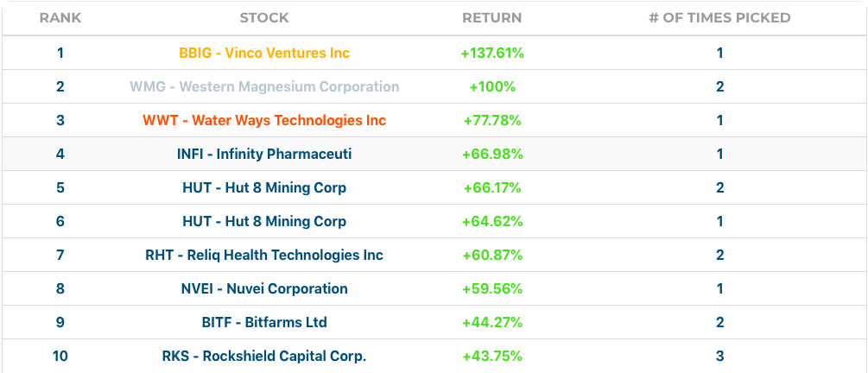Select the # OF TIMES PICKED header
Screen dimensions: 868x373
719,17
